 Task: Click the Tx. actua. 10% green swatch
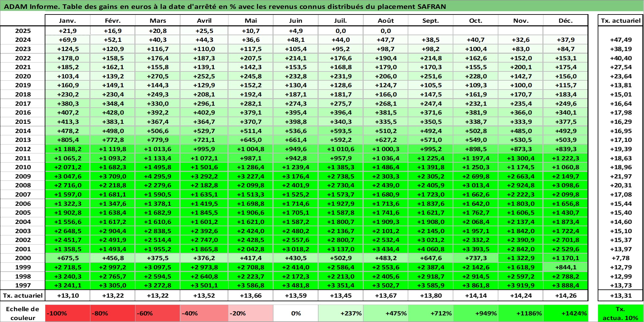[621, 313]
